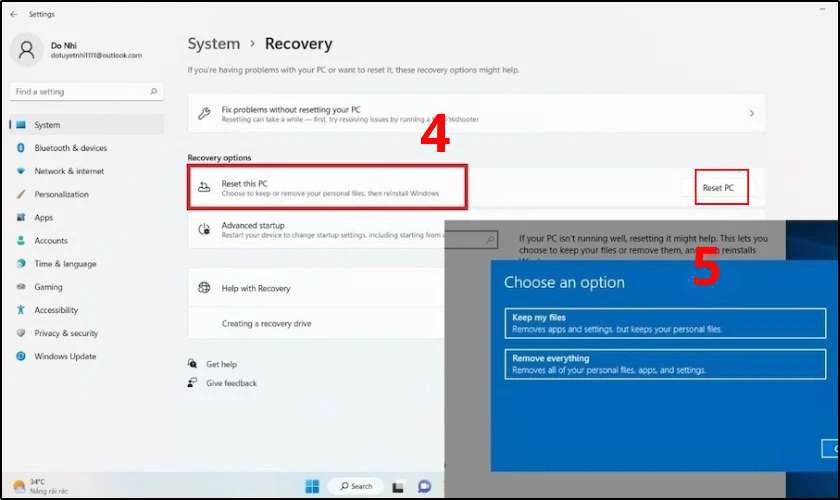Click the Get help link

(x=221, y=364)
